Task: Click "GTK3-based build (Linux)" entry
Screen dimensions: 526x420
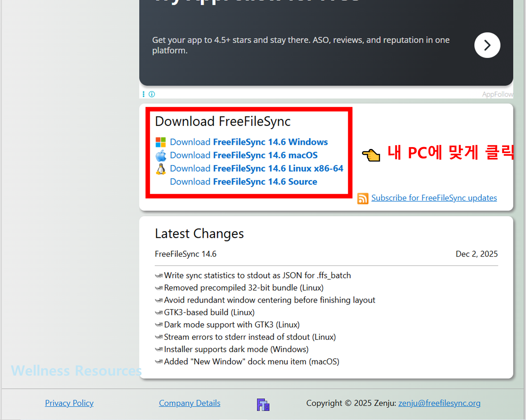Action: coord(209,312)
